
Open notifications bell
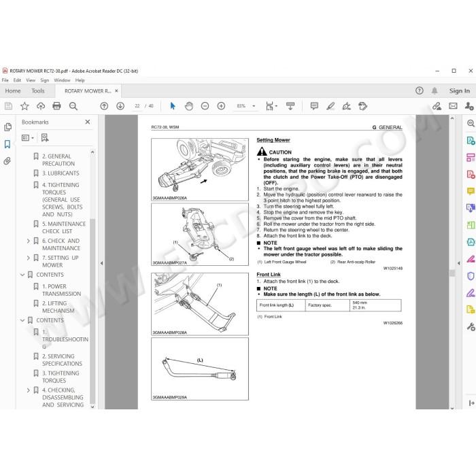pos(435,90)
